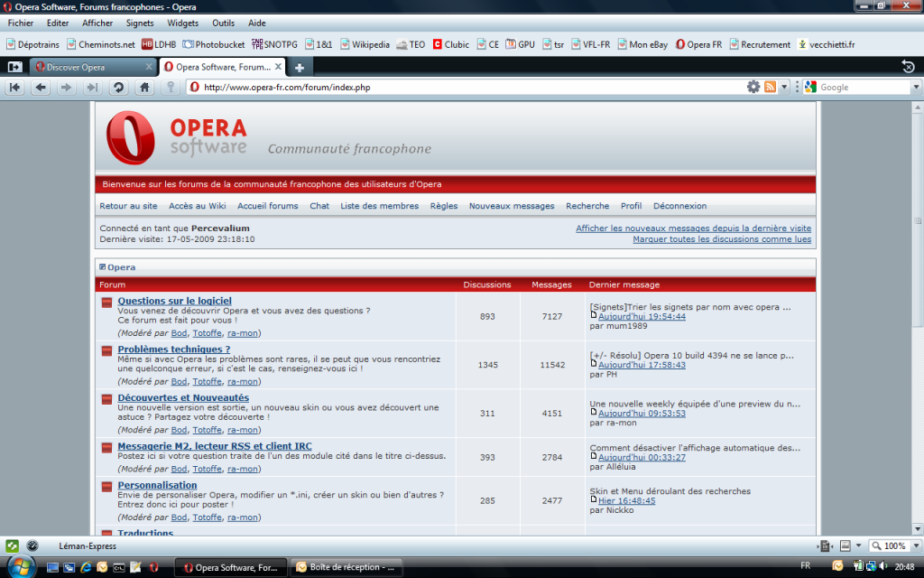Click Marquer toutes les discussions comme lues
Viewport: 924px width, 578px height.
pos(722,239)
